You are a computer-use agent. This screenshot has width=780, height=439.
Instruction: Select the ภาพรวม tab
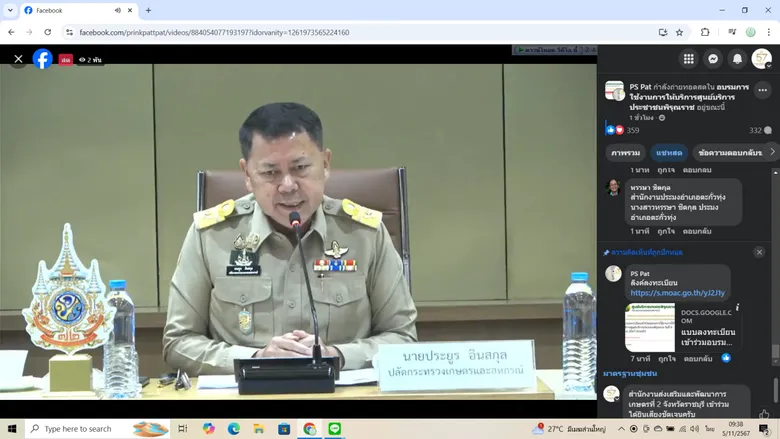pyautogui.click(x=625, y=153)
